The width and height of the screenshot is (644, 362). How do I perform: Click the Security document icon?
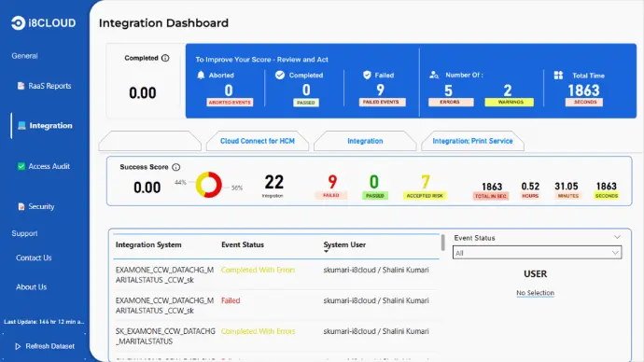click(21, 206)
